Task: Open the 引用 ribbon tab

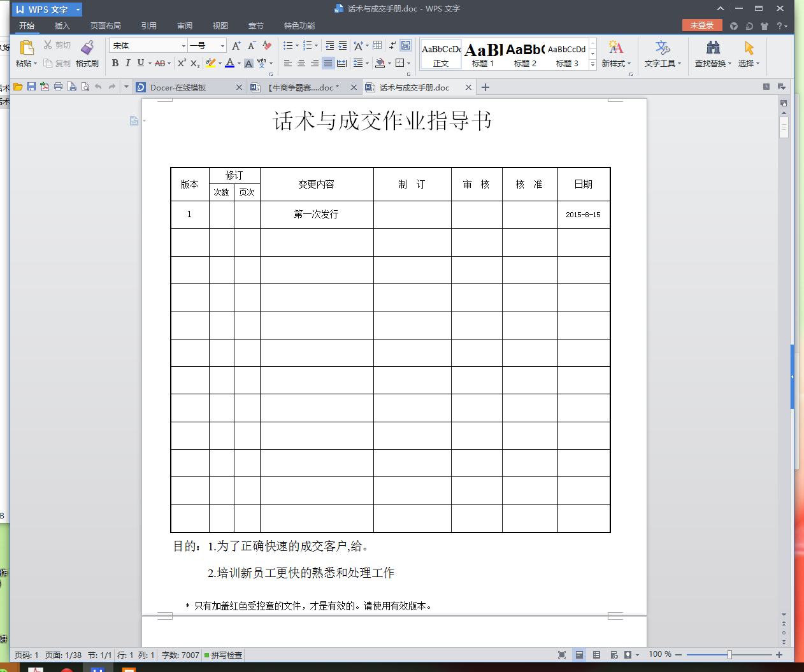Action: click(x=149, y=25)
